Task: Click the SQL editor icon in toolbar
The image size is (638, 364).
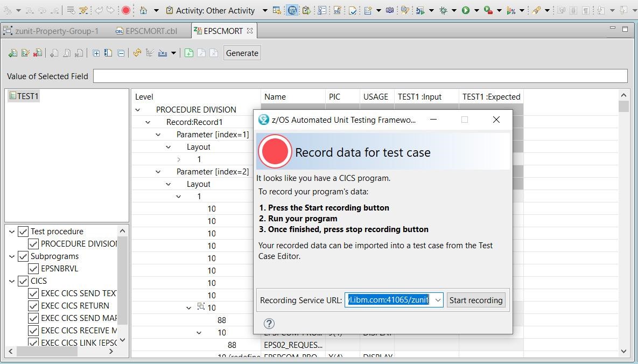Action: (338, 11)
